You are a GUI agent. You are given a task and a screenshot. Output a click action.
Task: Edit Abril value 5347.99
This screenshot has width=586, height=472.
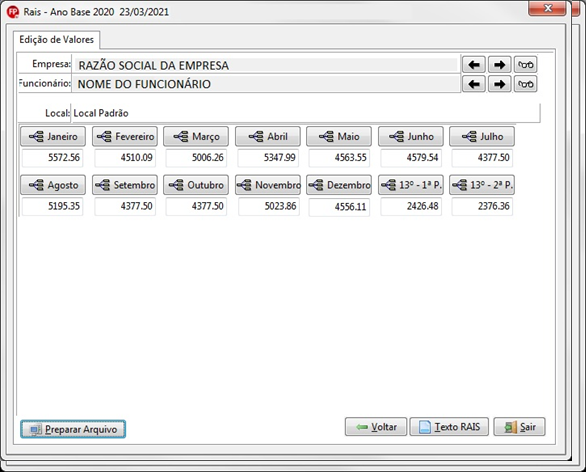tap(268, 158)
